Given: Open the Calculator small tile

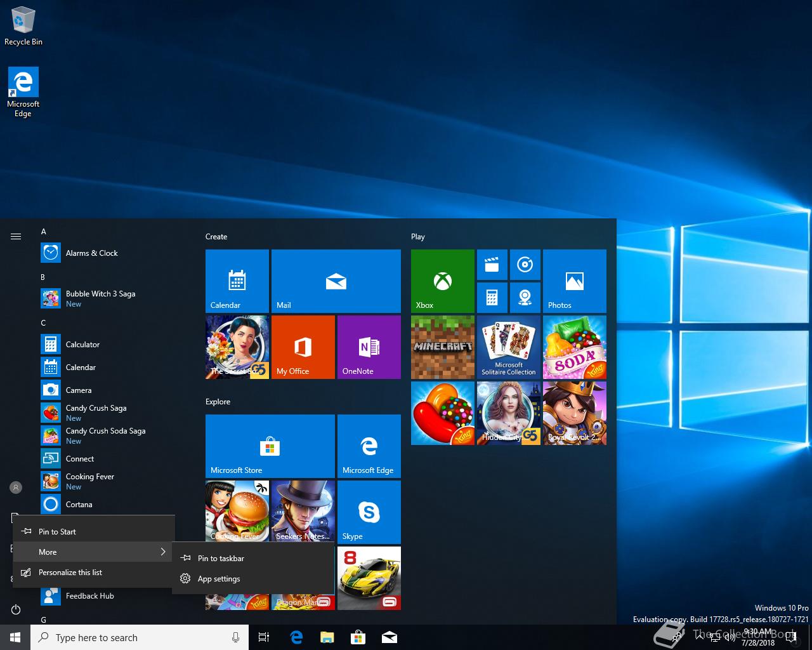Looking at the screenshot, I should pyautogui.click(x=492, y=298).
